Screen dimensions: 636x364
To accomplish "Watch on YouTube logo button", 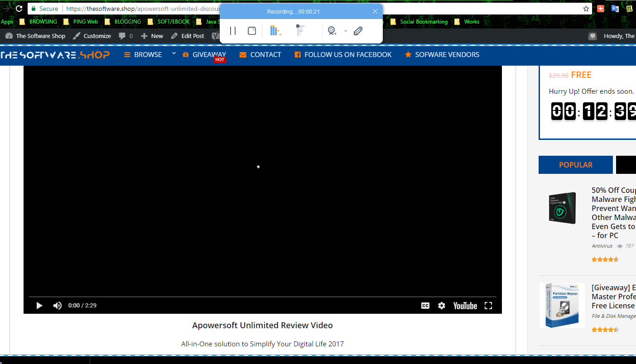I will click(465, 306).
